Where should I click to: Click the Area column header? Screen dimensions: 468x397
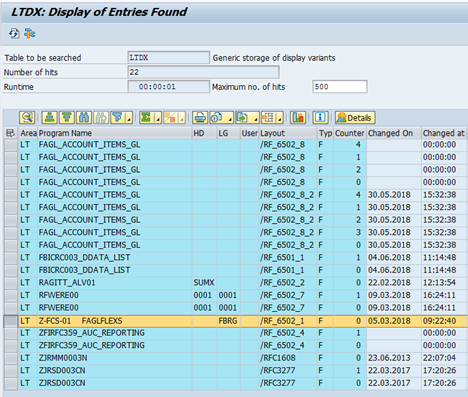click(28, 133)
